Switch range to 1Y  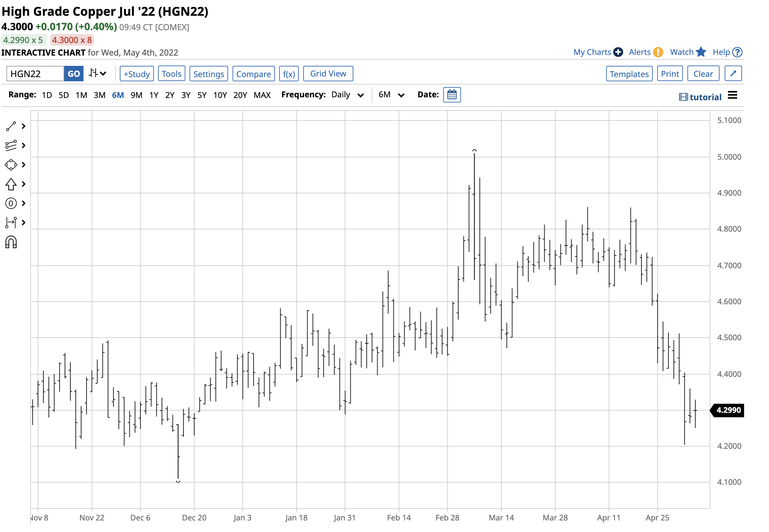pos(154,95)
